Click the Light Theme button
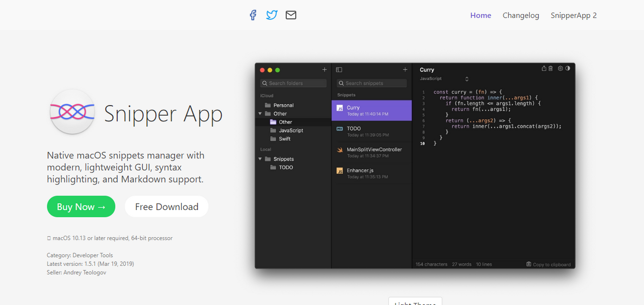 pos(415,301)
